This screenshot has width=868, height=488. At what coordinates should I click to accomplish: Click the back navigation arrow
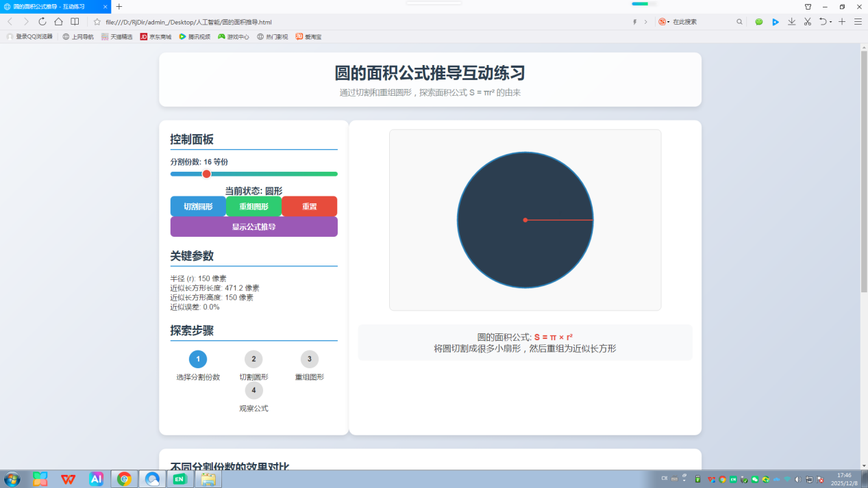tap(10, 22)
